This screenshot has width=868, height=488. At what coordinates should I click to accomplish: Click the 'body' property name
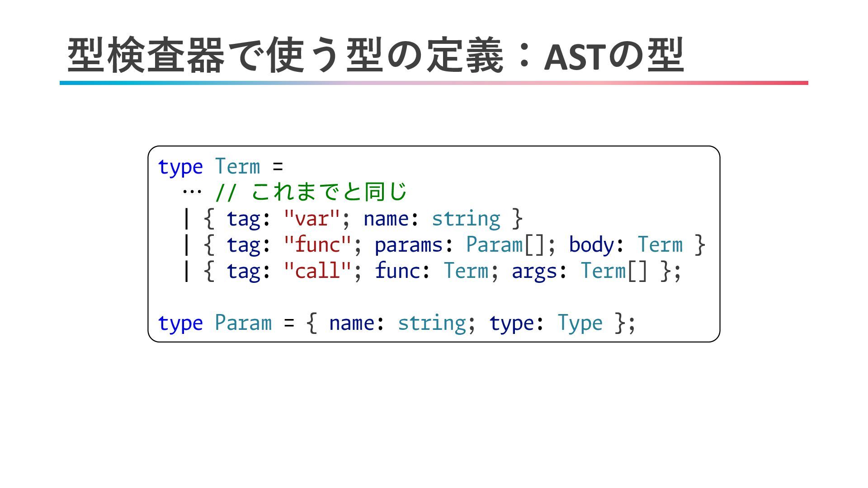coord(591,245)
